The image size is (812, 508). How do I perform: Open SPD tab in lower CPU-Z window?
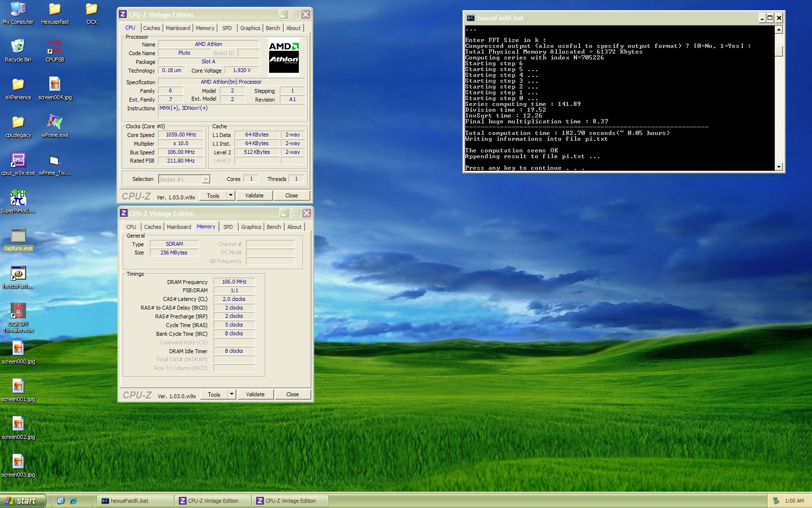pos(228,227)
